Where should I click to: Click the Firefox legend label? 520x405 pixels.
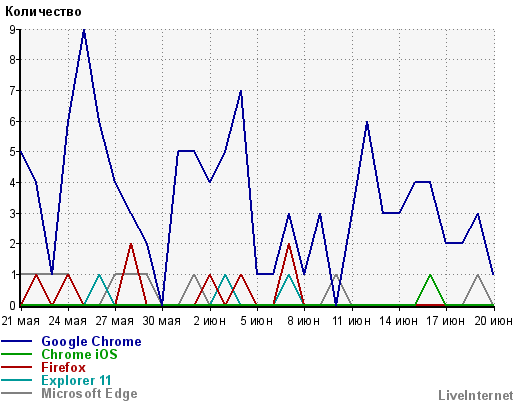[63, 367]
